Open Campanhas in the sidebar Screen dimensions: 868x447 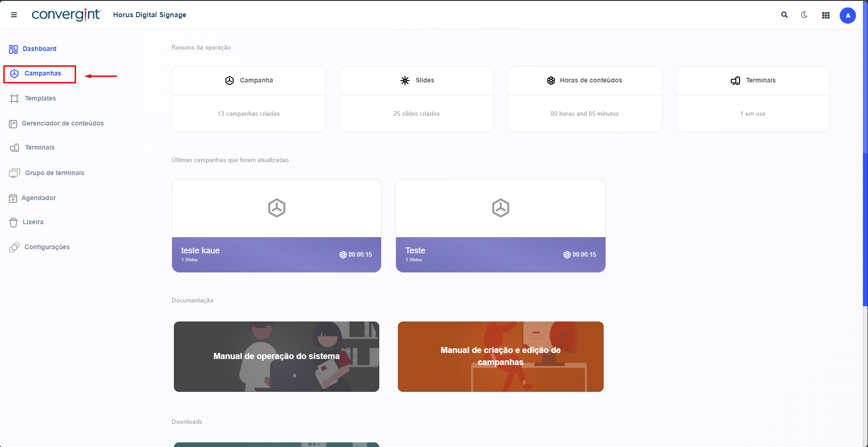(42, 74)
